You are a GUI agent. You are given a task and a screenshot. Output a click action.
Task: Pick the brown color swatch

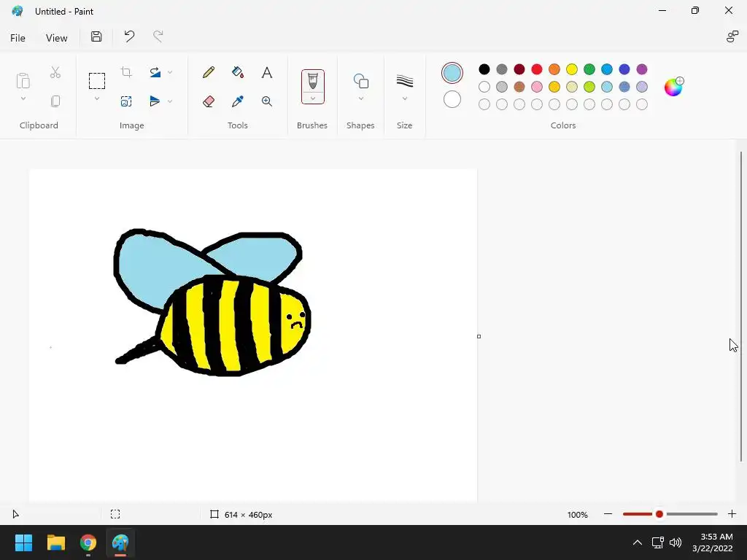tap(519, 87)
